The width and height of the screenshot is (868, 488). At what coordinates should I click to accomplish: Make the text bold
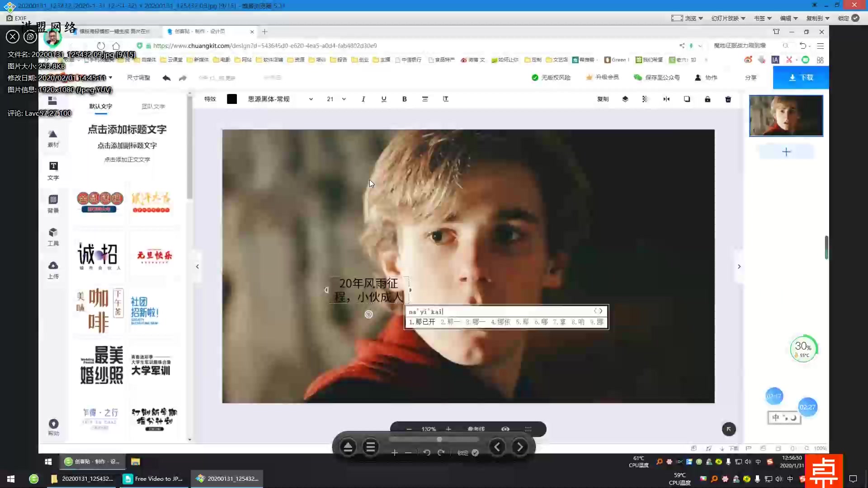404,99
